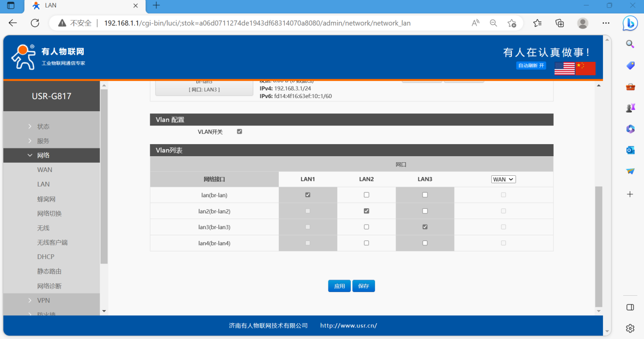Open the WAN port dropdown
The width and height of the screenshot is (644, 339).
(503, 179)
